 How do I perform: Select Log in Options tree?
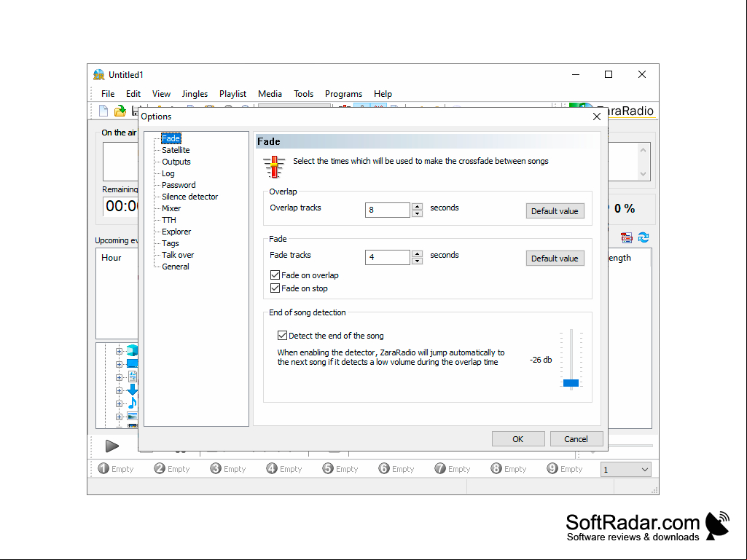pos(168,173)
